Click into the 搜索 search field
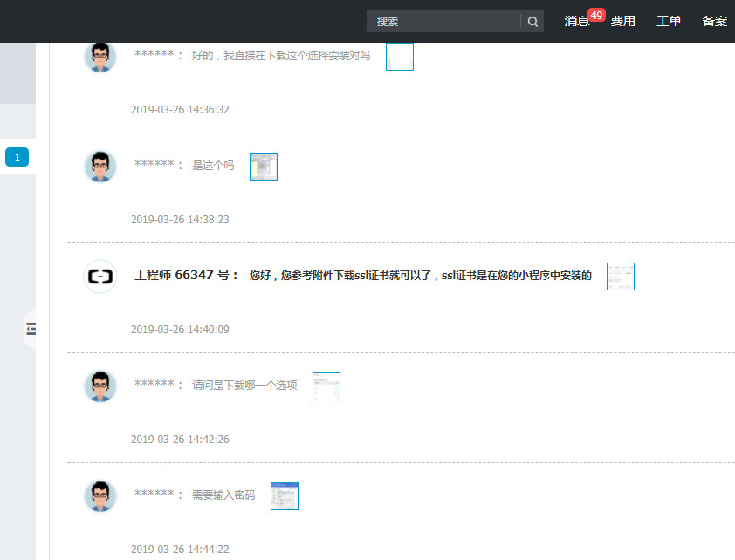The width and height of the screenshot is (735, 560). click(443, 21)
